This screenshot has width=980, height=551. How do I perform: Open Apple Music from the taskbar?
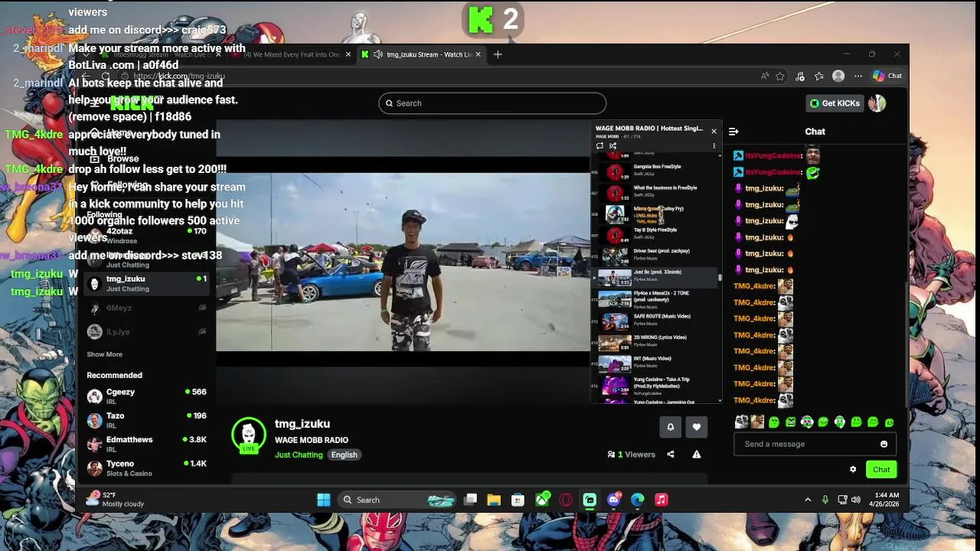click(x=661, y=500)
